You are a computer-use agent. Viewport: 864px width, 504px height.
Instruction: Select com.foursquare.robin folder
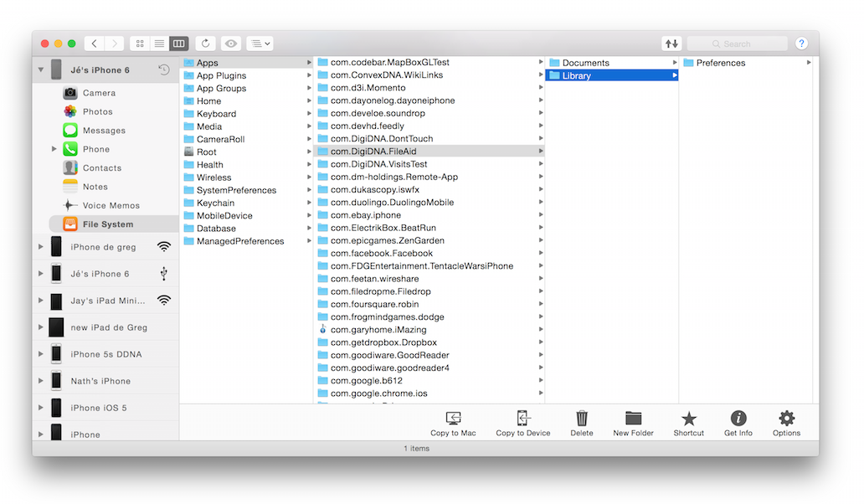coord(429,304)
